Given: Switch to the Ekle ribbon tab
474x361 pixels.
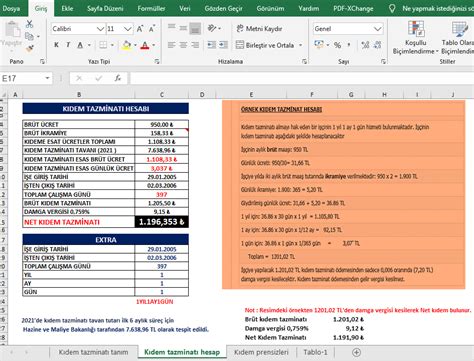Looking at the screenshot, I should point(67,9).
